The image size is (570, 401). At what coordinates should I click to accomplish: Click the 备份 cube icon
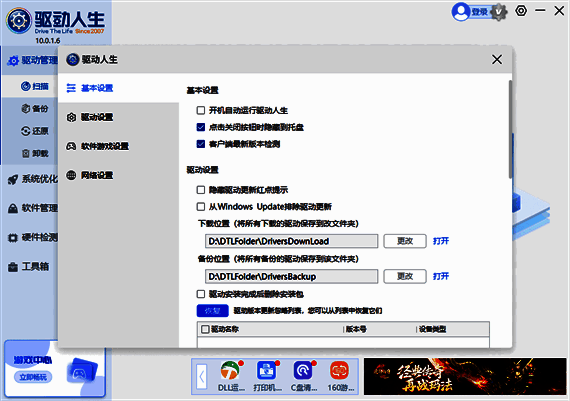point(25,108)
